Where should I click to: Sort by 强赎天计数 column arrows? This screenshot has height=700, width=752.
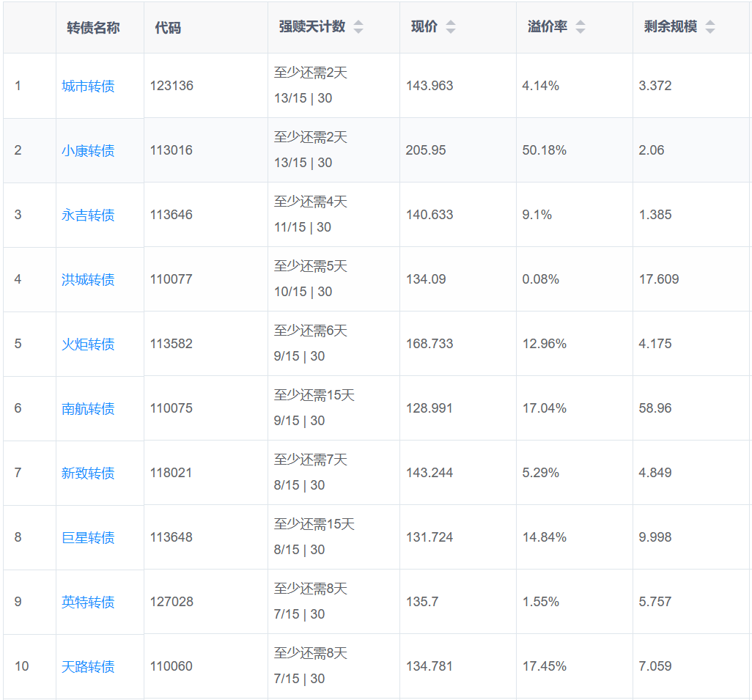(x=358, y=27)
